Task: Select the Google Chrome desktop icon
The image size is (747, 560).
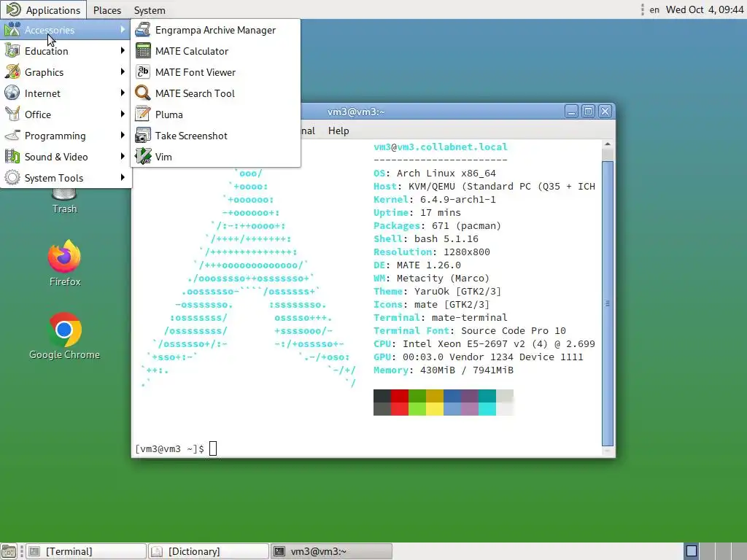Action: coord(64,330)
